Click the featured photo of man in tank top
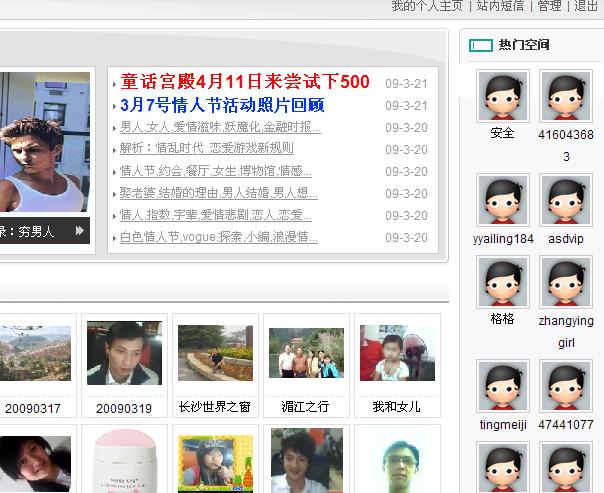604x493 pixels. tap(45, 142)
